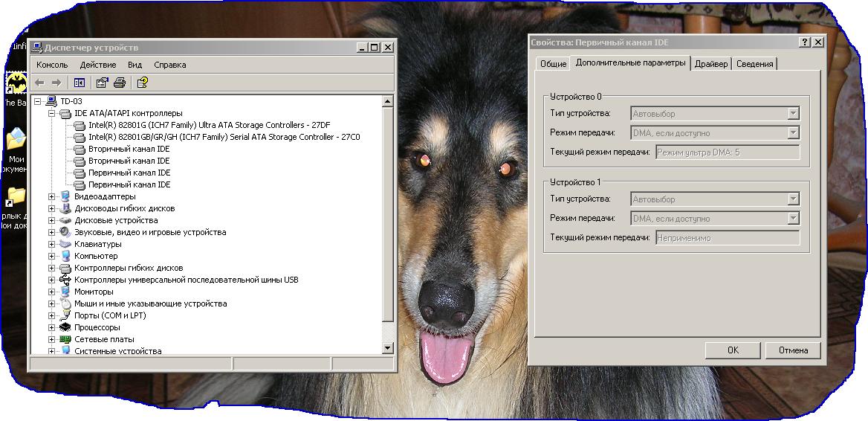Select the TD-03 computer root node
The height and width of the screenshot is (421, 868).
[71, 100]
